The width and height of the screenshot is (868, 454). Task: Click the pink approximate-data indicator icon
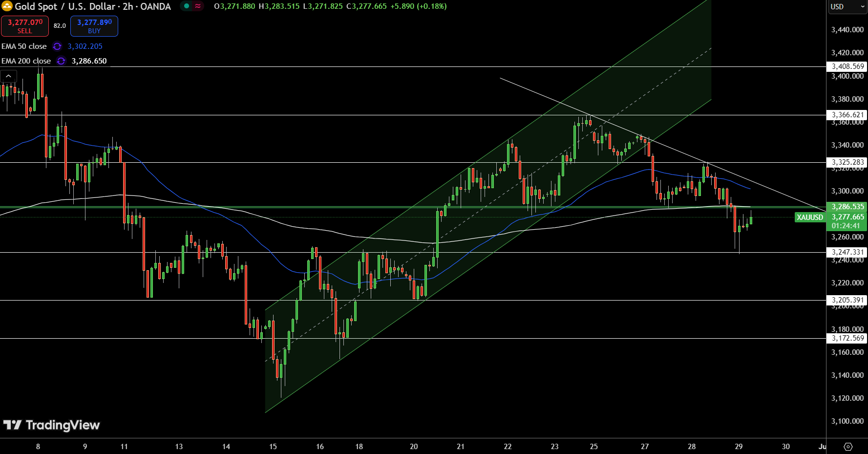(x=198, y=6)
